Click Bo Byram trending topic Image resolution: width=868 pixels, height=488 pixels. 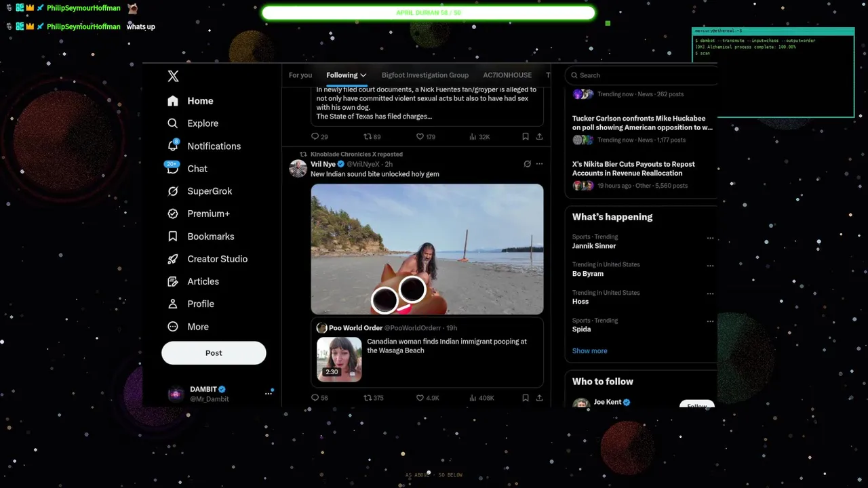pos(587,274)
